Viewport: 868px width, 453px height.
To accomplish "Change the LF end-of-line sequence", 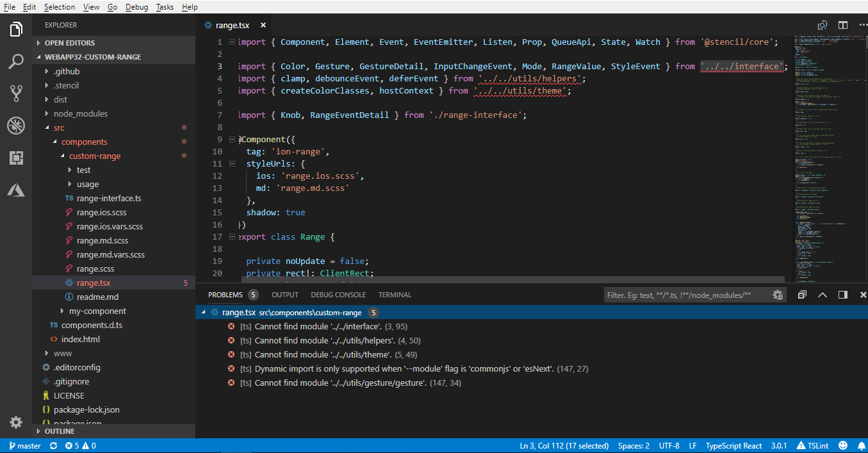I will tap(692, 445).
